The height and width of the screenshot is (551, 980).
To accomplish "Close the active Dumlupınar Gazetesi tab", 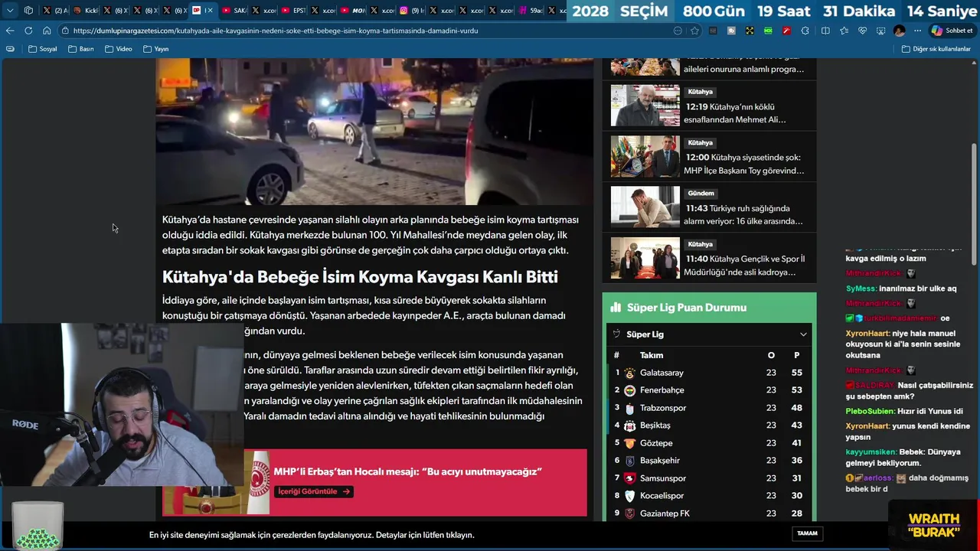I will tap(210, 11).
